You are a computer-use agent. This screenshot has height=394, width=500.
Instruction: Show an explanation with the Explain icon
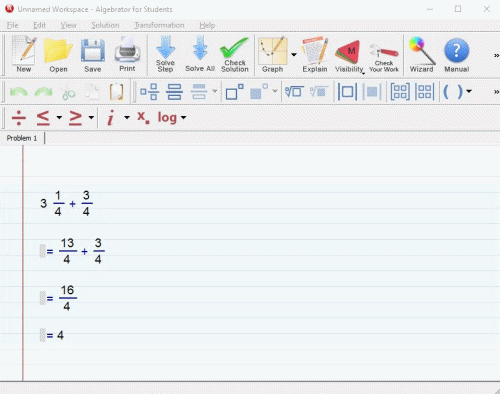click(315, 54)
